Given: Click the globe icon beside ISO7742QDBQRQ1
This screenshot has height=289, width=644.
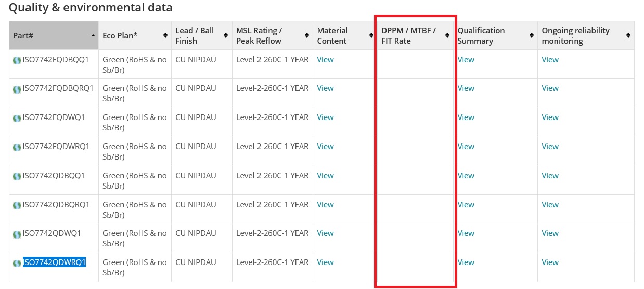Looking at the screenshot, I should tap(17, 205).
